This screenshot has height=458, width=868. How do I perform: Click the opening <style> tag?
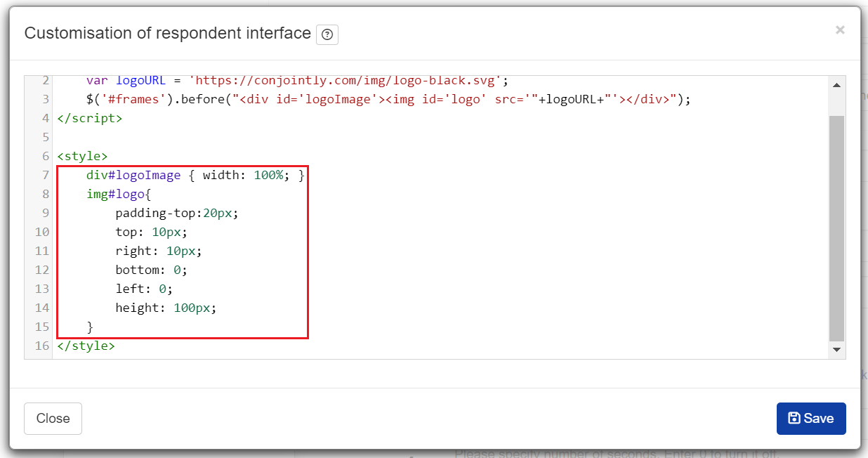[x=83, y=156]
